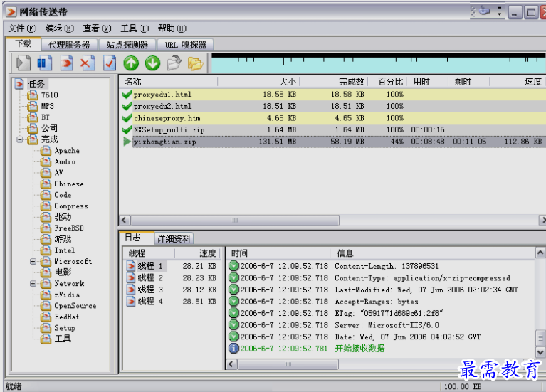Click the blue info icon on the 开始接收数据 log entry
Viewport: 546px width, 392px height.
tap(233, 348)
